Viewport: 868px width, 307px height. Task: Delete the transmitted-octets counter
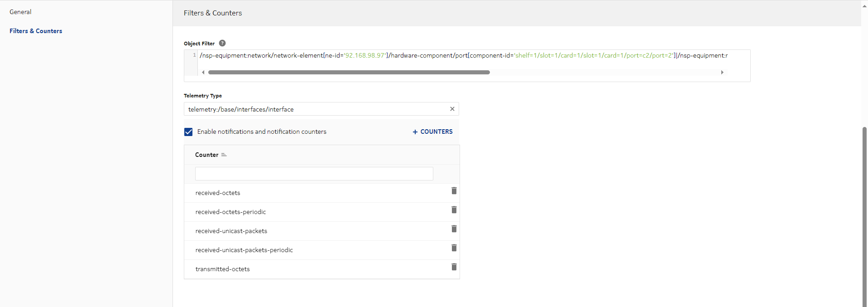pyautogui.click(x=454, y=267)
